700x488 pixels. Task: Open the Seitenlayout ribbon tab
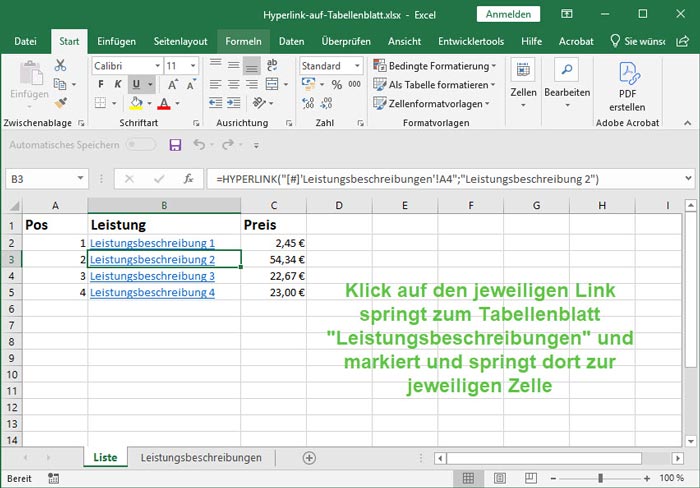[180, 42]
